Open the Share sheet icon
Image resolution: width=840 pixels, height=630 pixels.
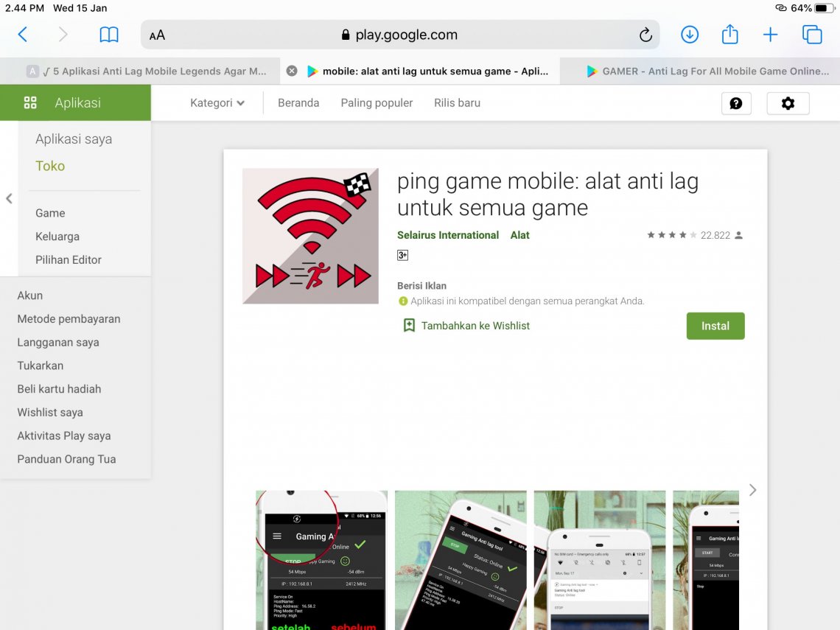(x=729, y=35)
